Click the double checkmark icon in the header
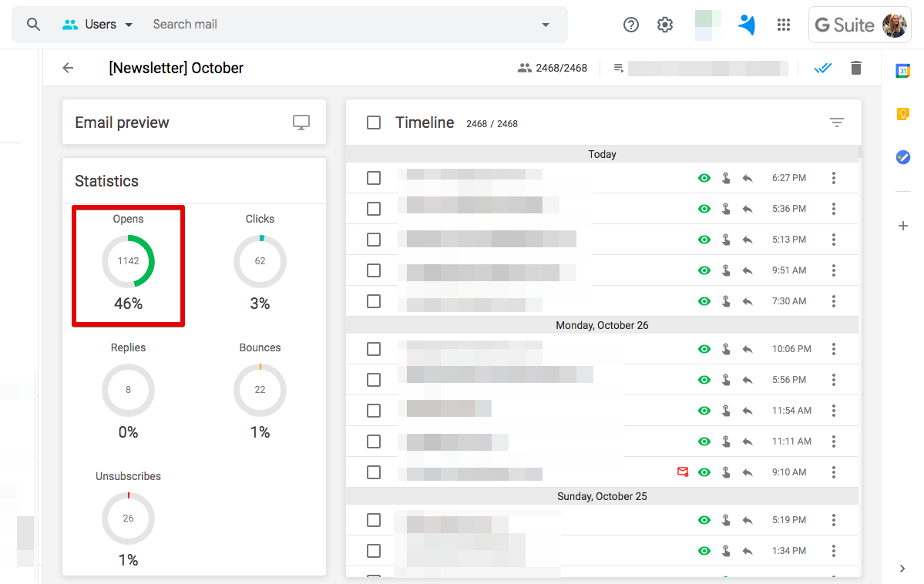 coord(822,68)
